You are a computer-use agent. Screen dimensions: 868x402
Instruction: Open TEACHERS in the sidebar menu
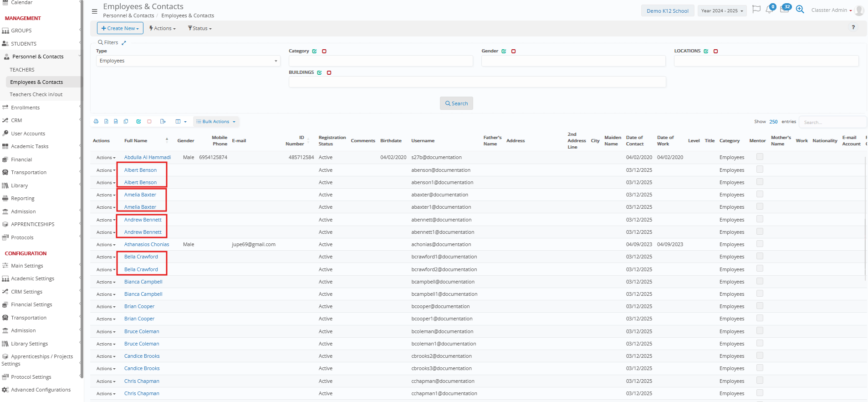(22, 70)
